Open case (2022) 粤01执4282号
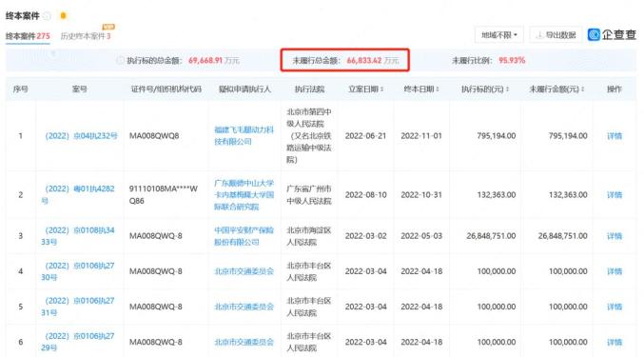This screenshot has height=357, width=644. pos(78,195)
